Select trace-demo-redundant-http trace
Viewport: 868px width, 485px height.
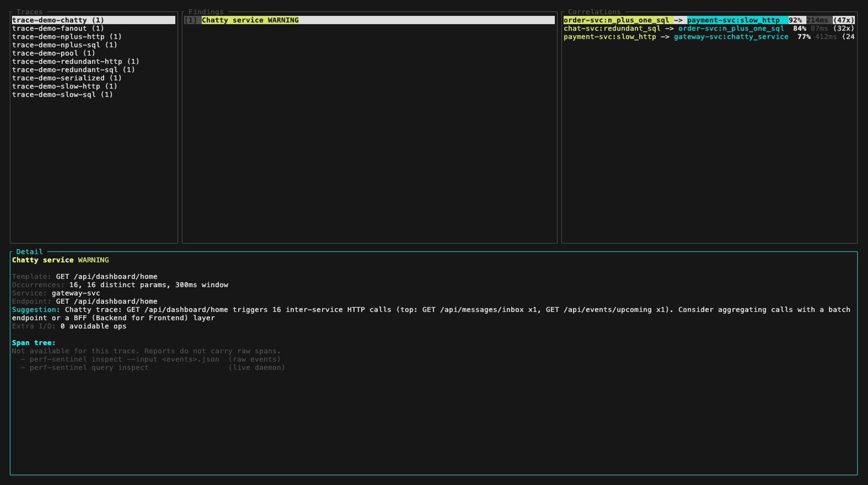coord(75,61)
